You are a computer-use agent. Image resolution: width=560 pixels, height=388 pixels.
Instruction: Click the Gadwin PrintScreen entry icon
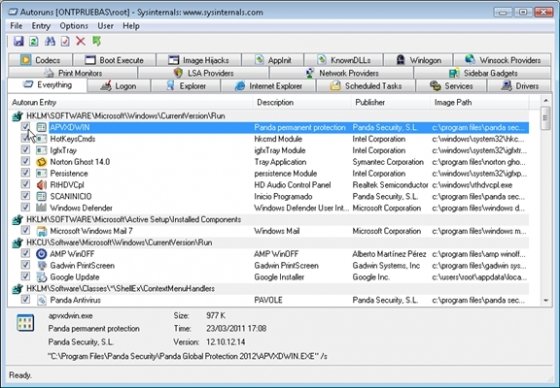pos(42,265)
